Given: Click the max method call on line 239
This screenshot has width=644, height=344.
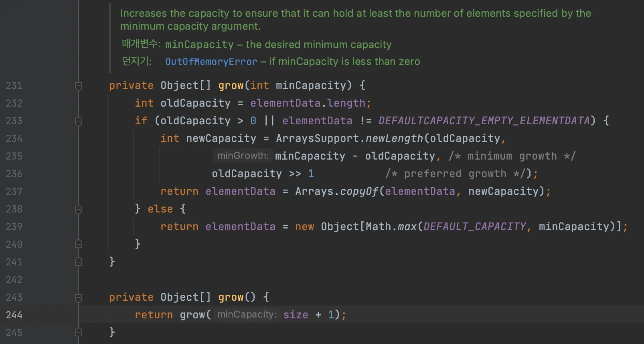Looking at the screenshot, I should tap(407, 227).
